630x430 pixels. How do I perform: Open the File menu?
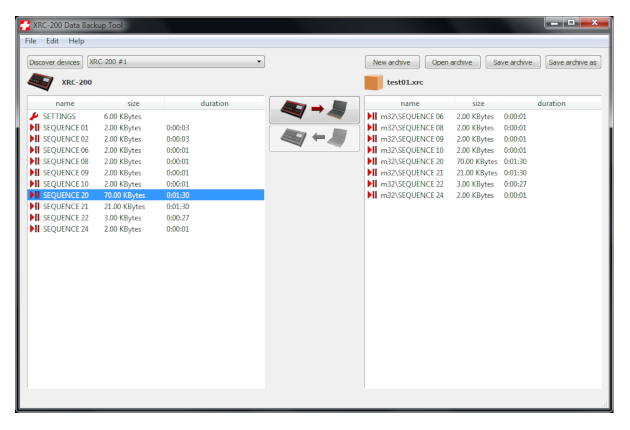tap(30, 41)
